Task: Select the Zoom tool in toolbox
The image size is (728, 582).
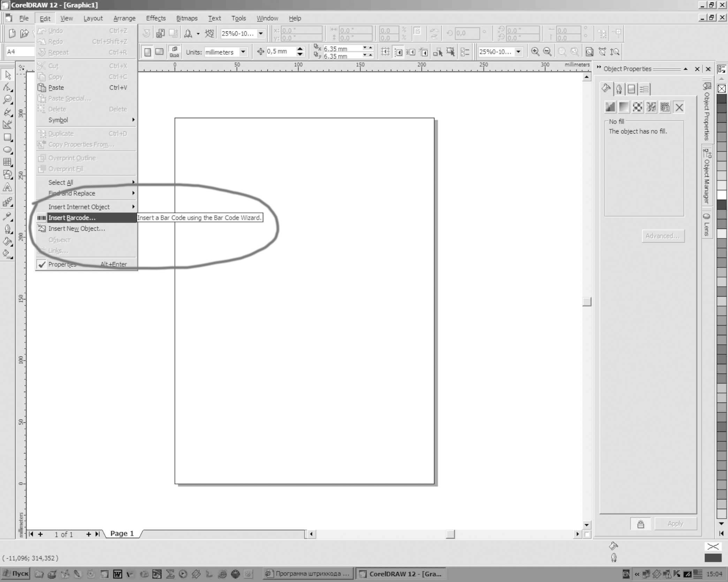Action: pos(8,100)
